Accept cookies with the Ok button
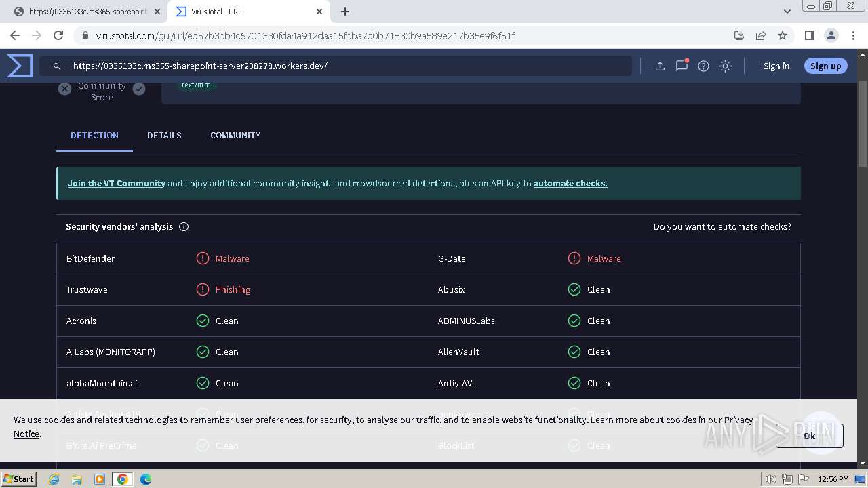The width and height of the screenshot is (868, 488). click(810, 436)
